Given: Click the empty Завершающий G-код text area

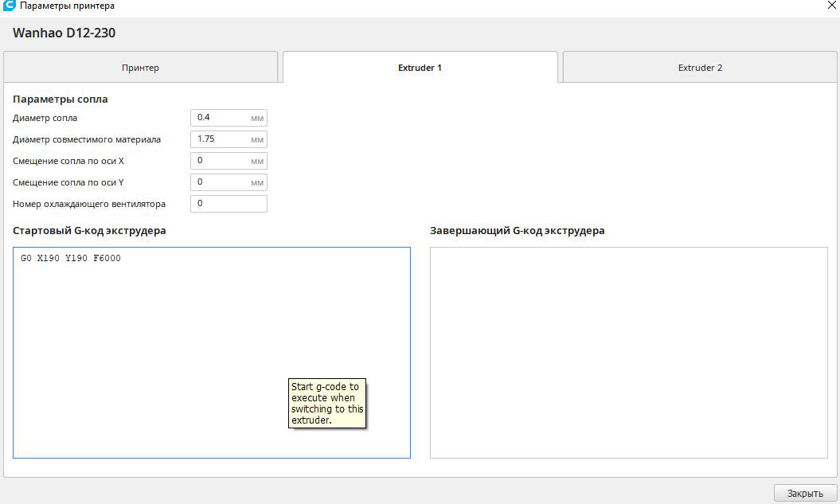Looking at the screenshot, I should (628, 352).
